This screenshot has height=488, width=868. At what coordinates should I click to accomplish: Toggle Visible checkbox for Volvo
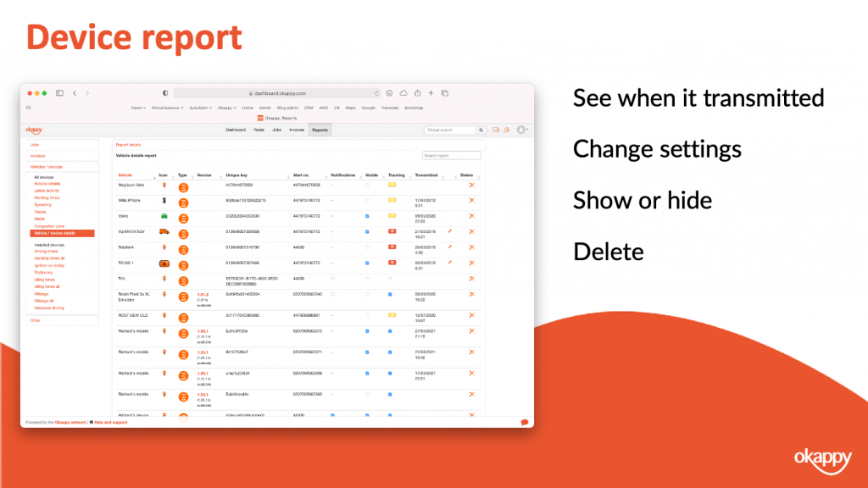367,216
